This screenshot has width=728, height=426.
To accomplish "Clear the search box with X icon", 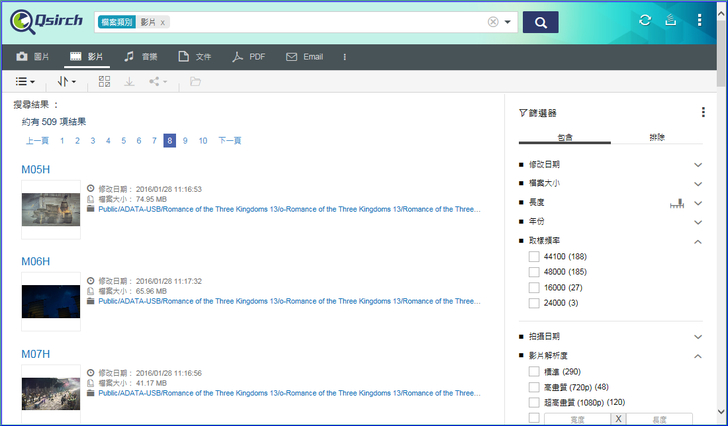I will pyautogui.click(x=493, y=22).
